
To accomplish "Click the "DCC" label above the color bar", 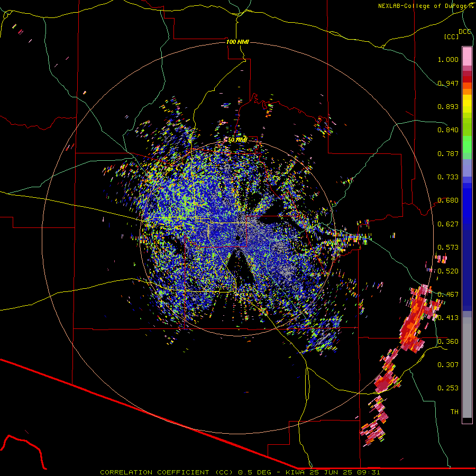I will [x=464, y=32].
